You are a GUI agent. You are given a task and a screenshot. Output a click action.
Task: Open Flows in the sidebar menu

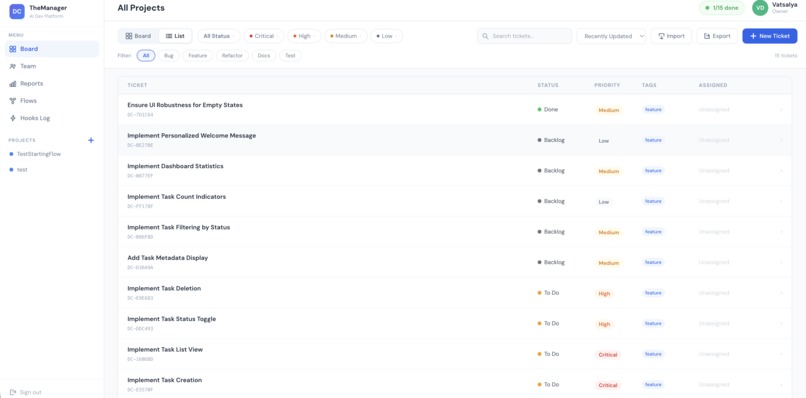[x=52, y=101]
